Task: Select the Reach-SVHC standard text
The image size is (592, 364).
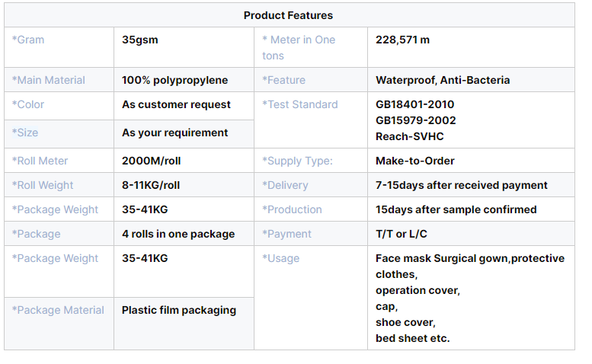Action: pyautogui.click(x=409, y=136)
